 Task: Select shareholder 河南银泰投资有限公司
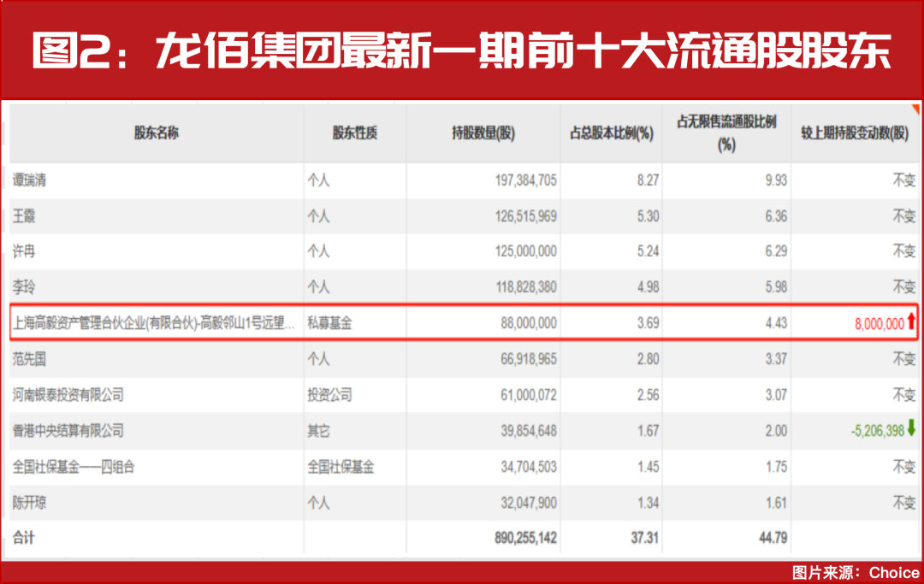pyautogui.click(x=68, y=394)
